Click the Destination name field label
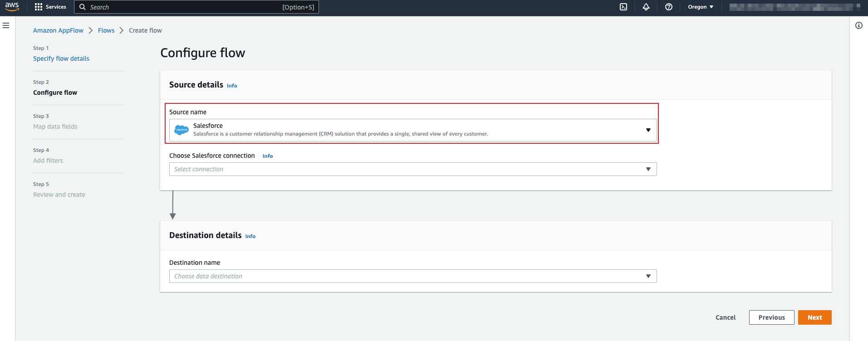 195,263
